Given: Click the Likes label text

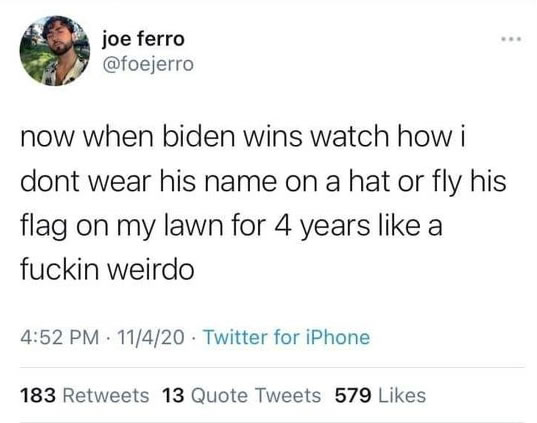Looking at the screenshot, I should coord(402,396).
